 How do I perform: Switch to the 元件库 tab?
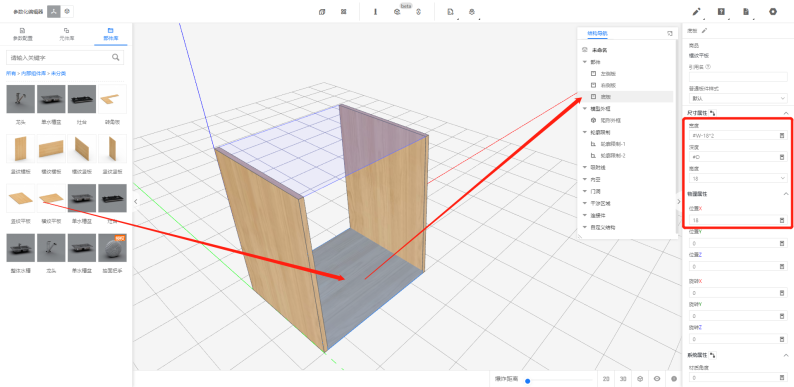click(x=66, y=34)
